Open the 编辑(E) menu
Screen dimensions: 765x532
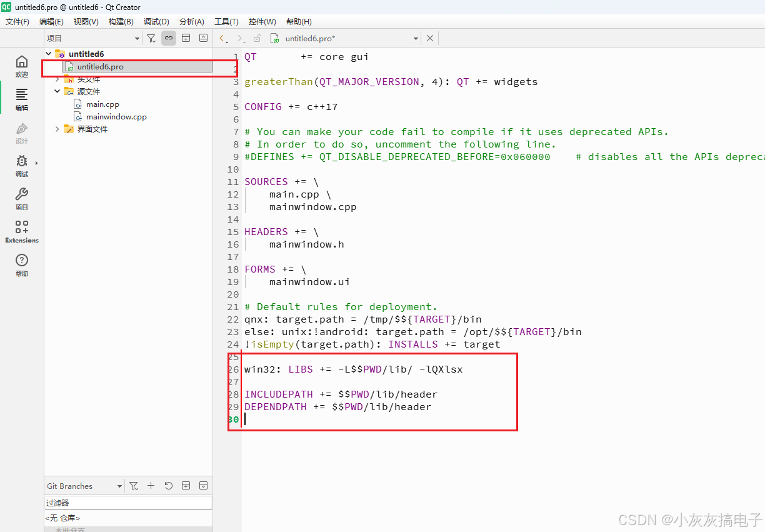point(51,21)
